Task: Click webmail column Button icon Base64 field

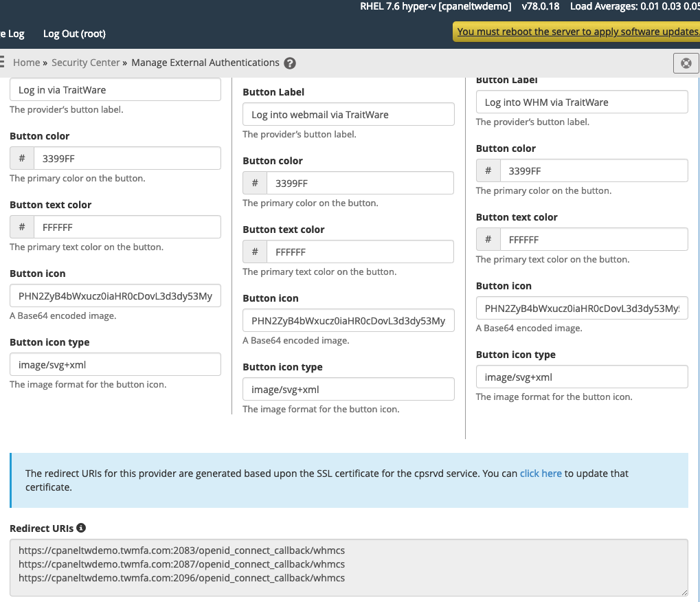Action: [x=348, y=321]
